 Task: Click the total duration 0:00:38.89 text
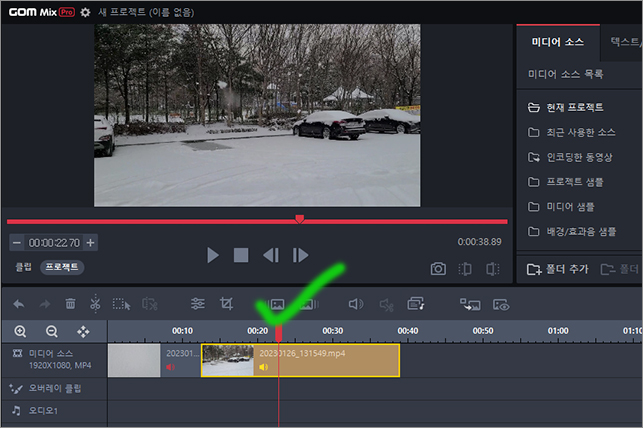(479, 242)
